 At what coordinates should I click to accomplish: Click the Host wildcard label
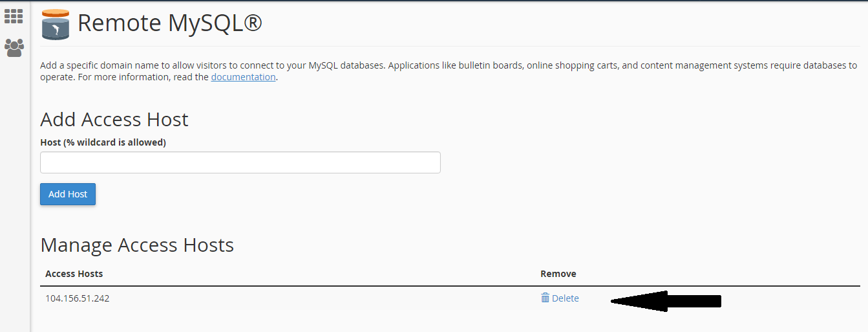103,142
